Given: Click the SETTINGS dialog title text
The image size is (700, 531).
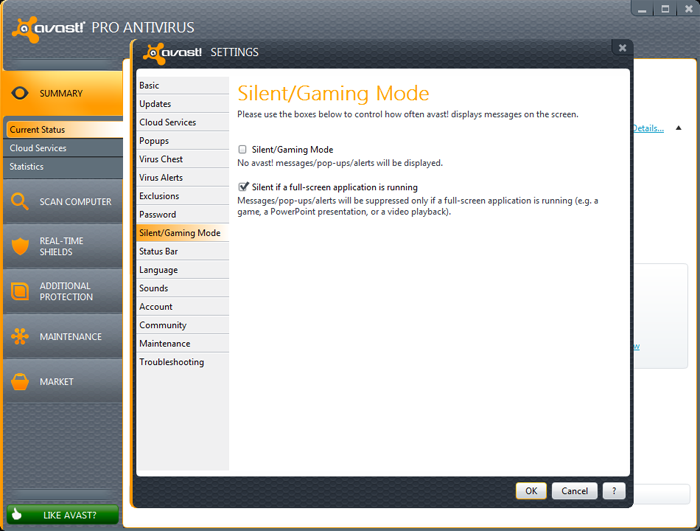Looking at the screenshot, I should [x=234, y=52].
